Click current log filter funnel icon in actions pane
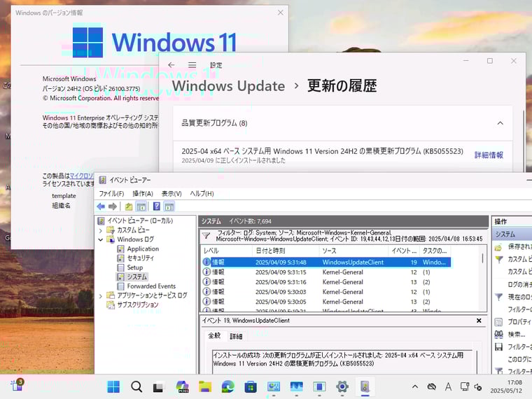 [498, 297]
